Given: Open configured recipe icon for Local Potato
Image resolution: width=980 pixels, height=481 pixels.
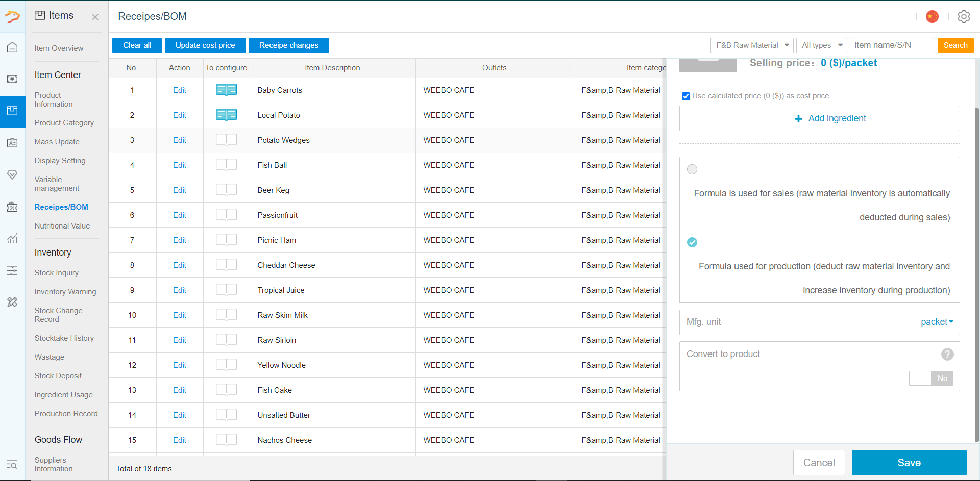Looking at the screenshot, I should [x=226, y=115].
